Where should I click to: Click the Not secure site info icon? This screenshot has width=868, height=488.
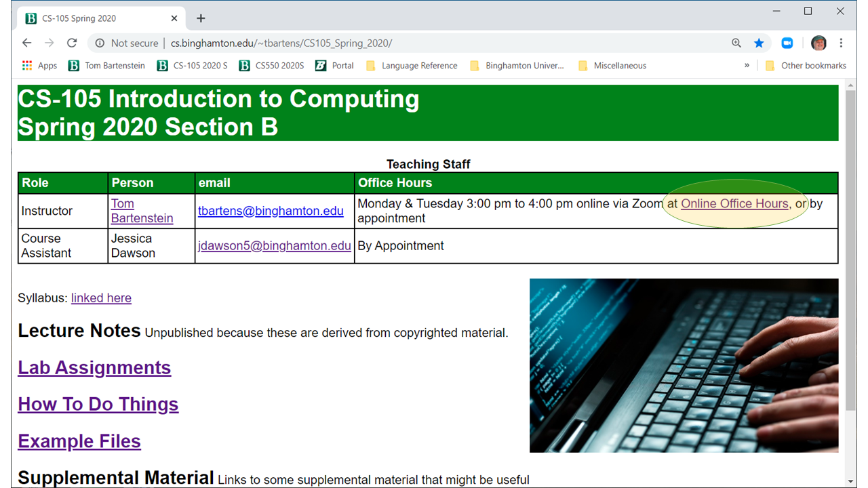(100, 43)
